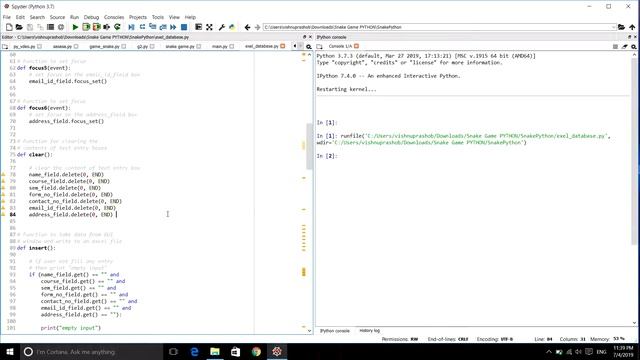Close the main.py tab
Viewport: 640px width, 360px height.
tap(231, 47)
